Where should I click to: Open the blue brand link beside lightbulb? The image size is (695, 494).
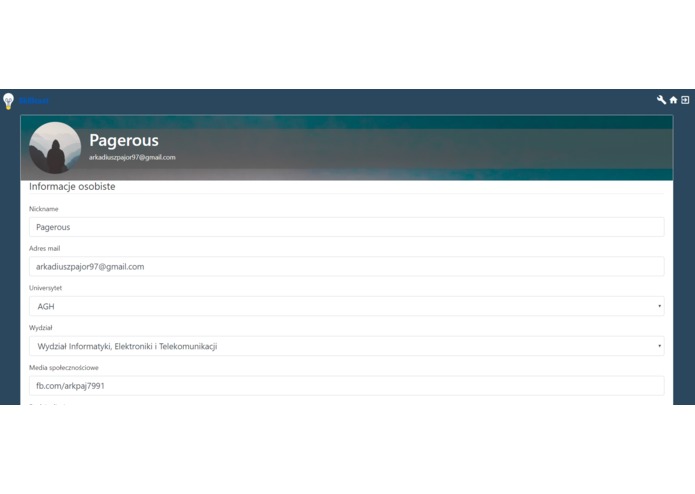point(33,101)
